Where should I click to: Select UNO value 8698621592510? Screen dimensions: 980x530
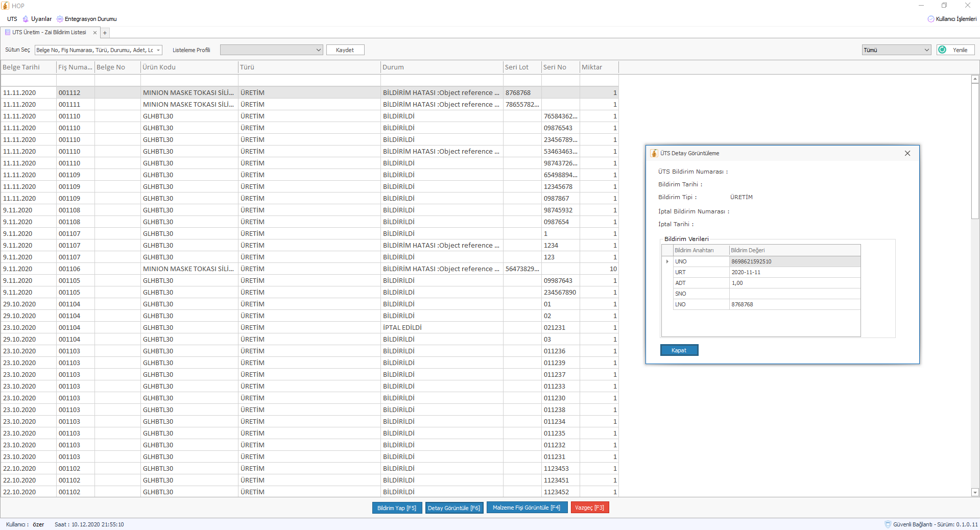tap(795, 261)
